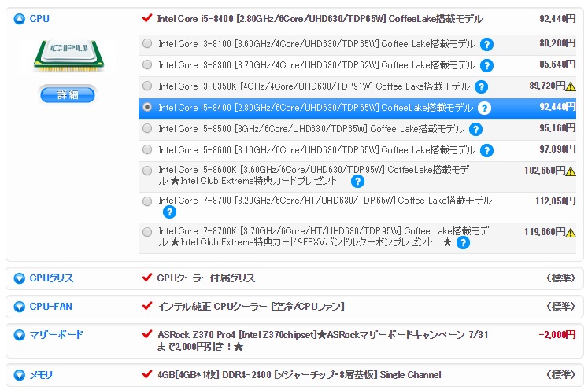Click the CPUグリス section title
Viewport: 588px width, 390px height.
51,278
